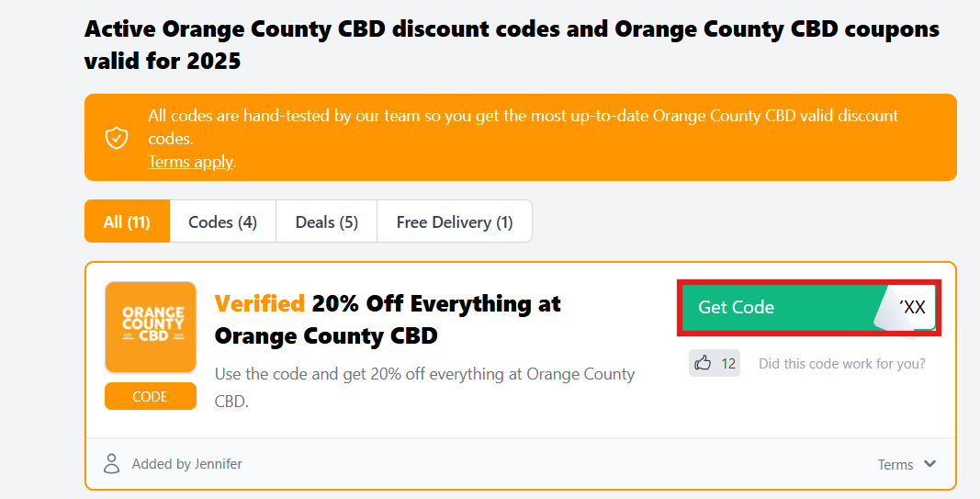Select the Codes (4) tab
Screen dimensions: 980x499
click(222, 221)
